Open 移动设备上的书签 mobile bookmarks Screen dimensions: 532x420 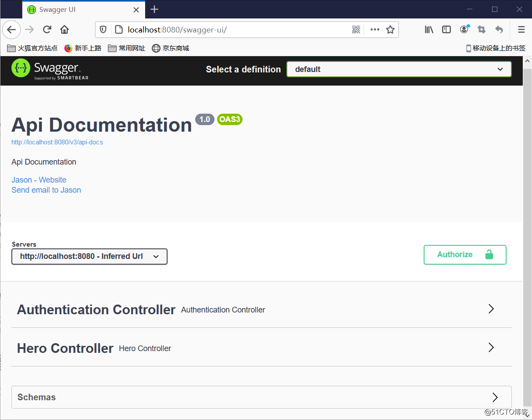click(496, 48)
